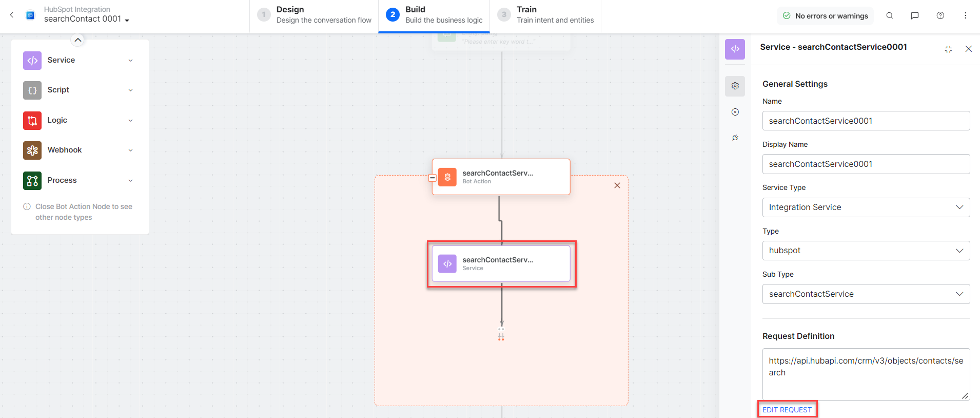Open the hubspot Type dropdown
This screenshot has width=980, height=418.
click(866, 251)
